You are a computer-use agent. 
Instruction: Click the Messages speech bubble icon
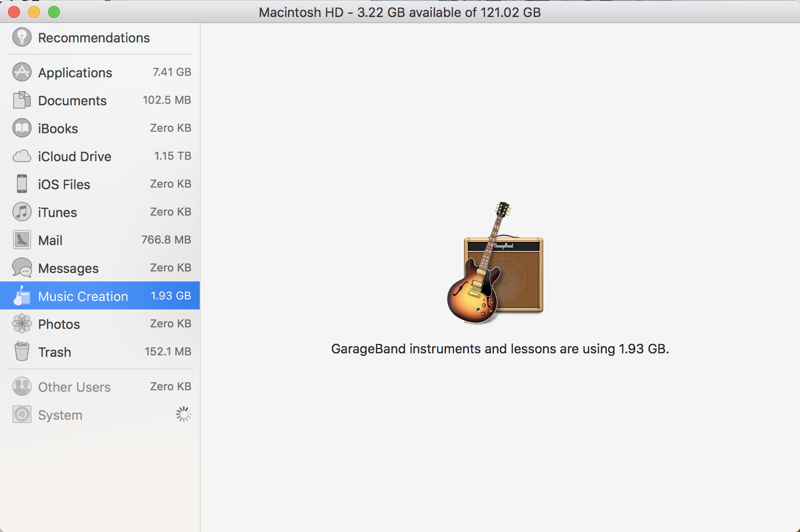tap(22, 268)
